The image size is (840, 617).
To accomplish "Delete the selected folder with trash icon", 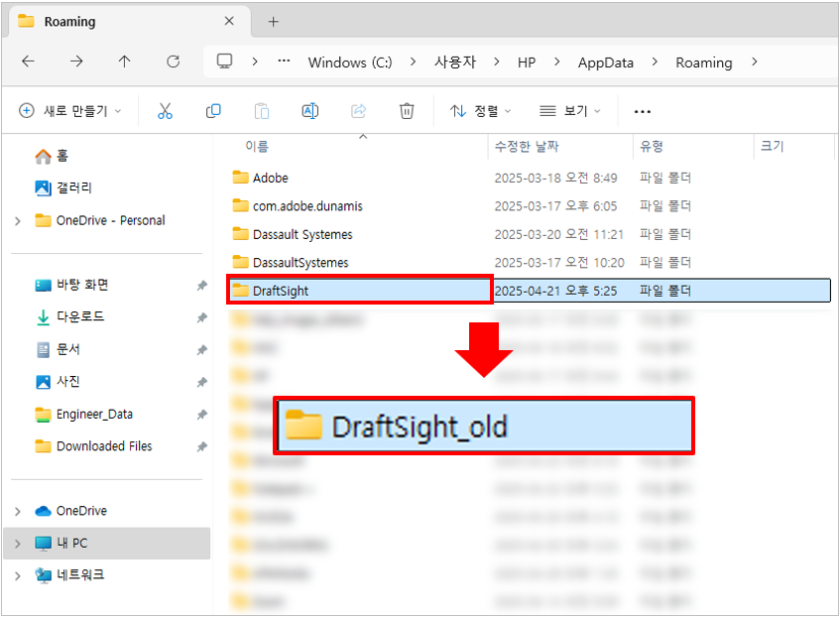I will [407, 111].
